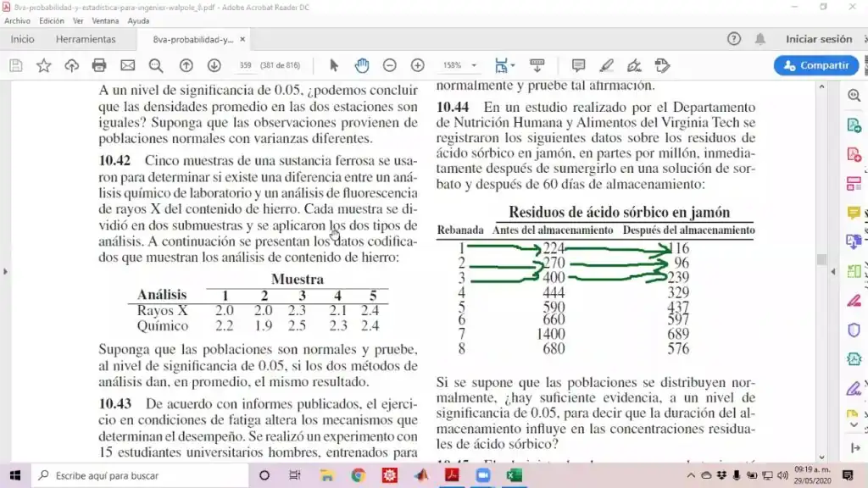
Task: Open the green Organize Pages tool in right panel
Action: click(854, 271)
